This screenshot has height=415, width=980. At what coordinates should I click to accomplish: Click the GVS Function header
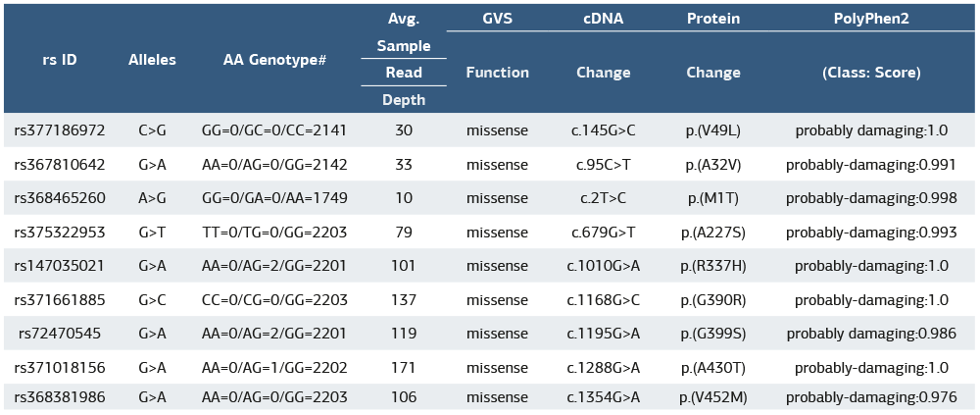(497, 72)
